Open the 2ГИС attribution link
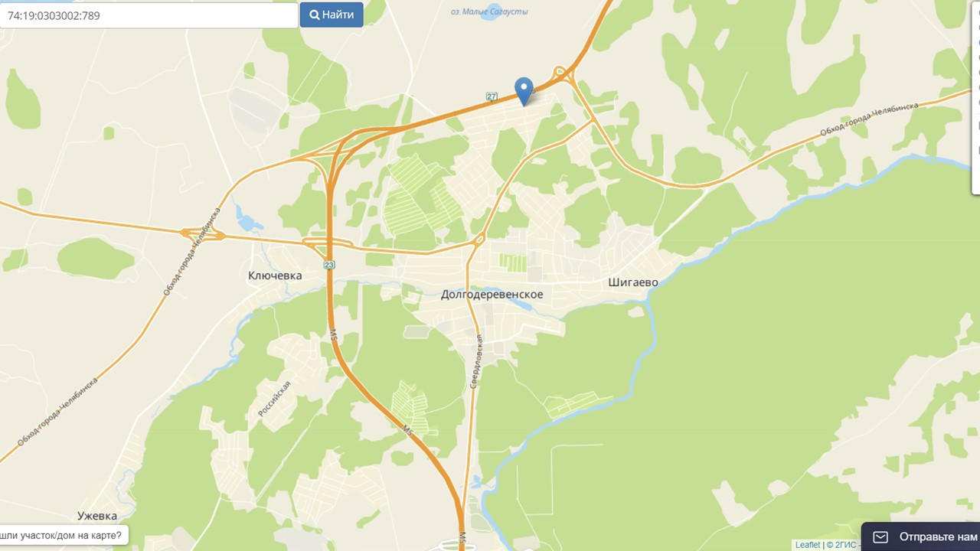Screen dimensions: 980x551 pyautogui.click(x=845, y=545)
